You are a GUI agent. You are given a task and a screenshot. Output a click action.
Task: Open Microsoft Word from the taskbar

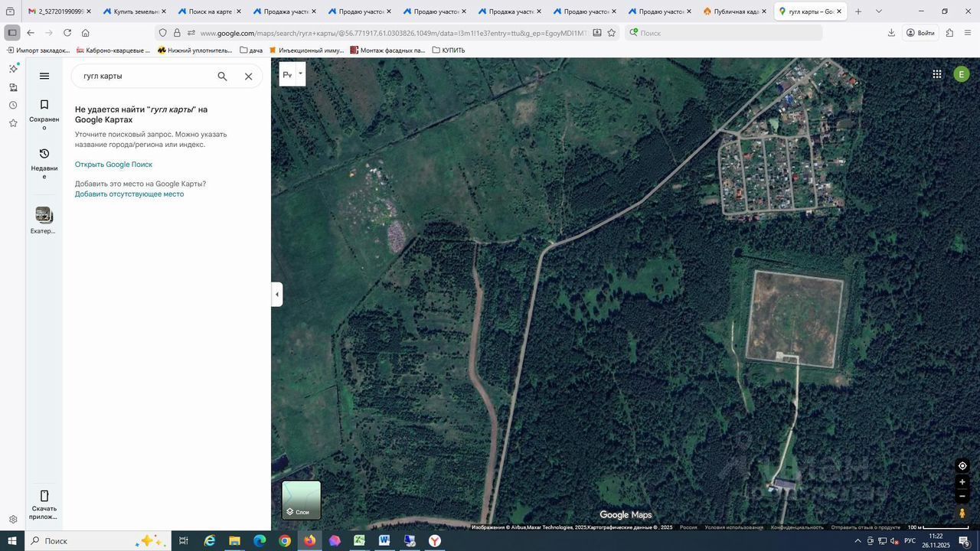coord(384,541)
